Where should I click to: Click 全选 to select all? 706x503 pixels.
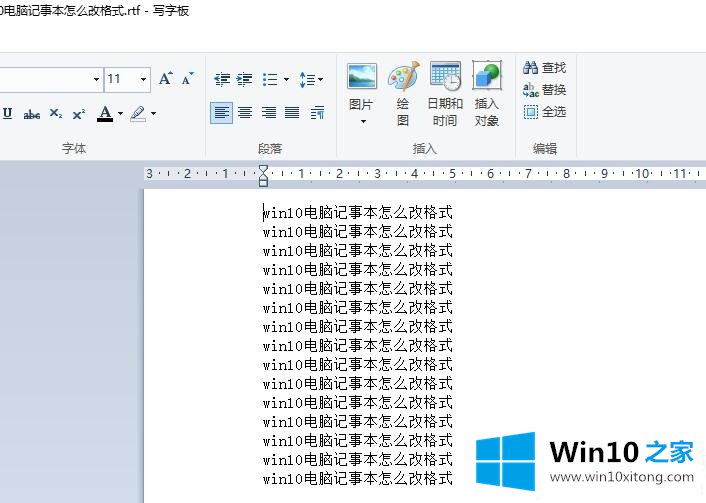544,111
